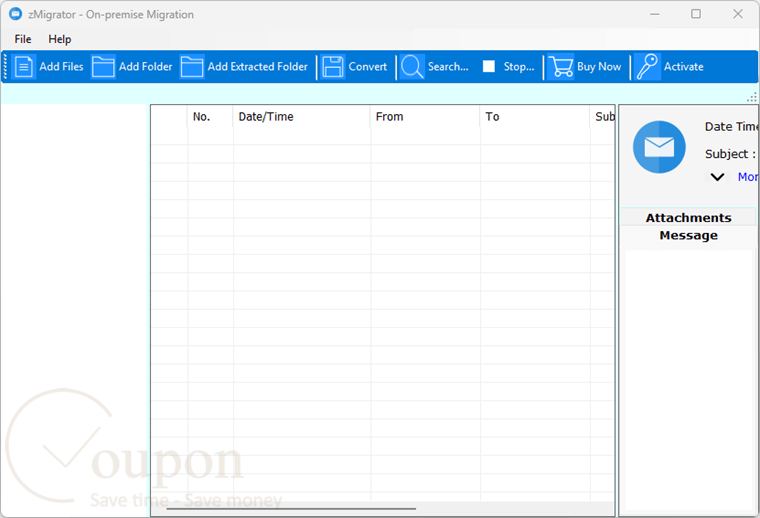Click the Buy Now cart icon
760x518 pixels.
pos(560,67)
